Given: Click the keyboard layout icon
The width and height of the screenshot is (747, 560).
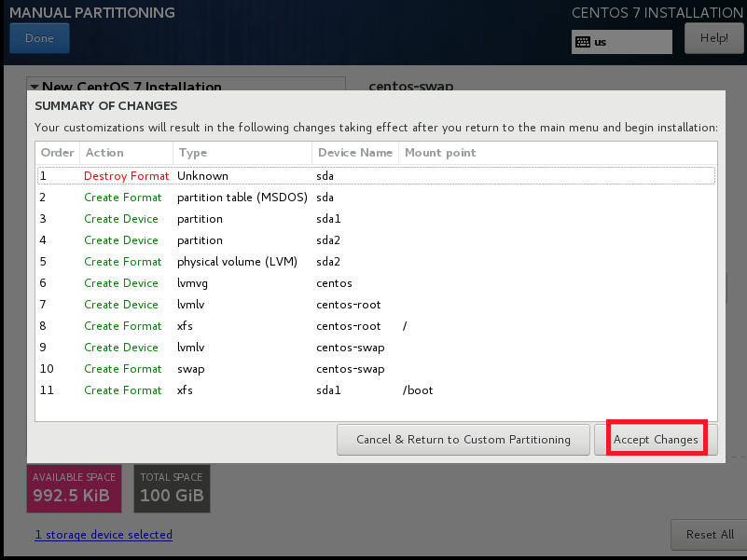Looking at the screenshot, I should pos(583,42).
